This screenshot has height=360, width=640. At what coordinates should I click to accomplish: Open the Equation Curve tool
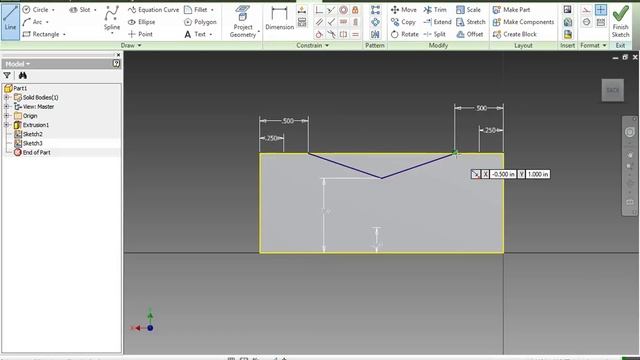click(x=153, y=9)
